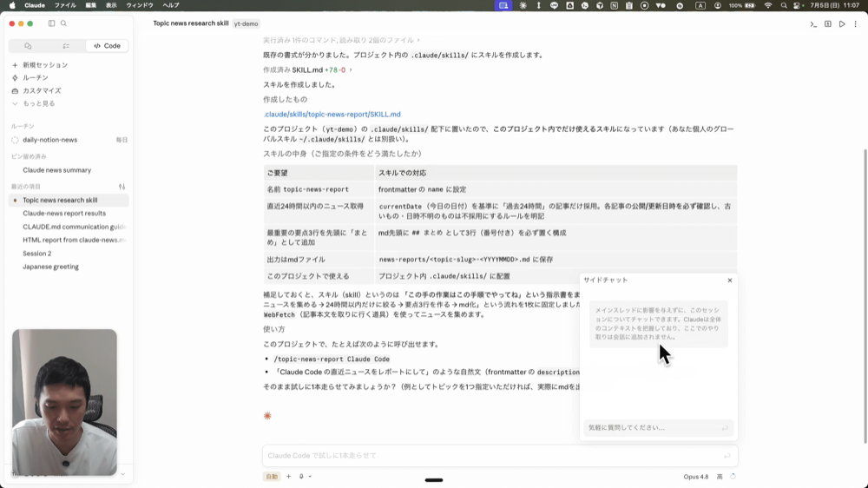
Task: Open the 7月5日(日) 11:07 clock
Action: [x=835, y=5]
